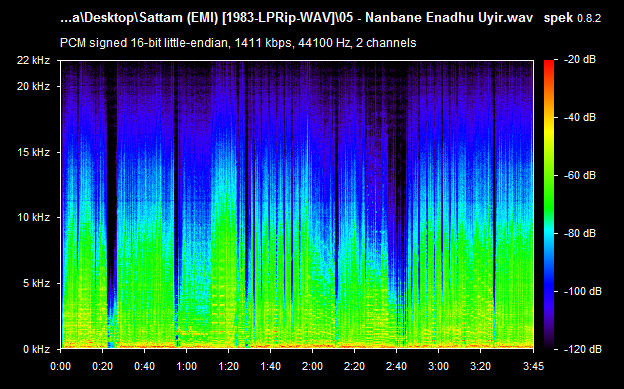Click the 2:40 time axis marker

396,366
